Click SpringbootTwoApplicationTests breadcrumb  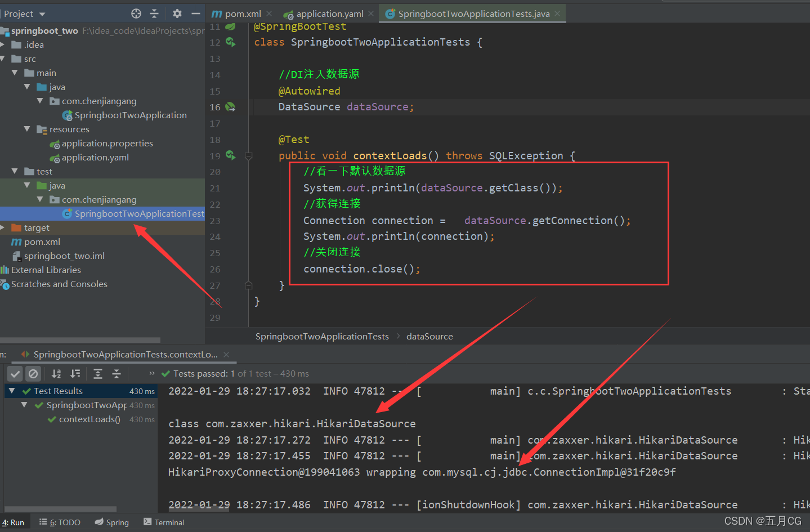tap(322, 336)
